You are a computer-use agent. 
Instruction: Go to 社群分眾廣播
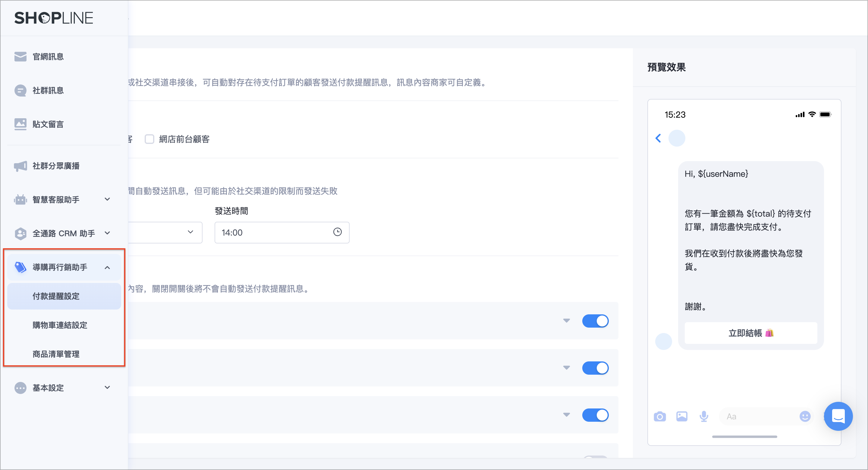click(64, 166)
